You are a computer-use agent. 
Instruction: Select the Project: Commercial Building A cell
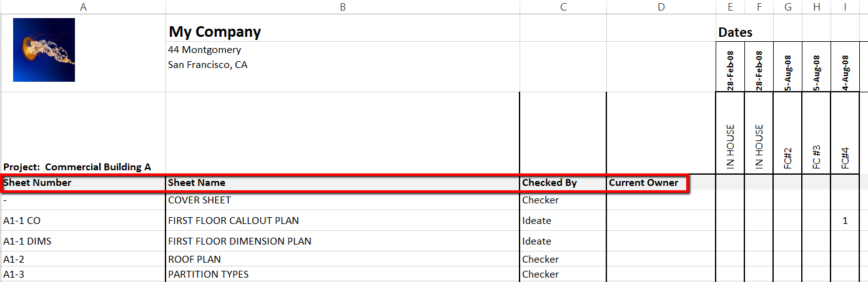77,167
